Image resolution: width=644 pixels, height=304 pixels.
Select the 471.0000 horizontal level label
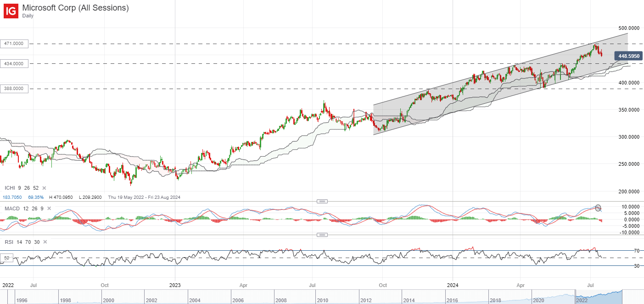(14, 44)
